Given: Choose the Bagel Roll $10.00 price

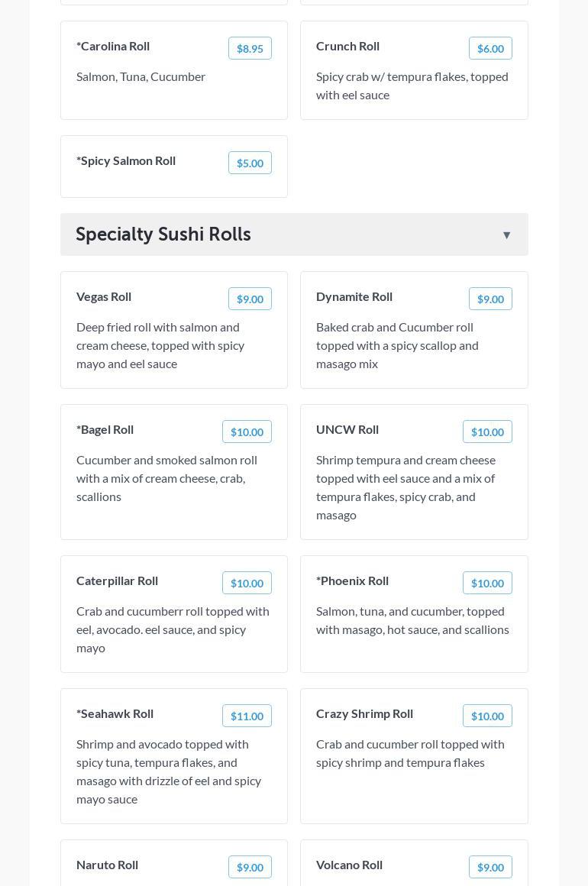Looking at the screenshot, I should pos(247,432).
